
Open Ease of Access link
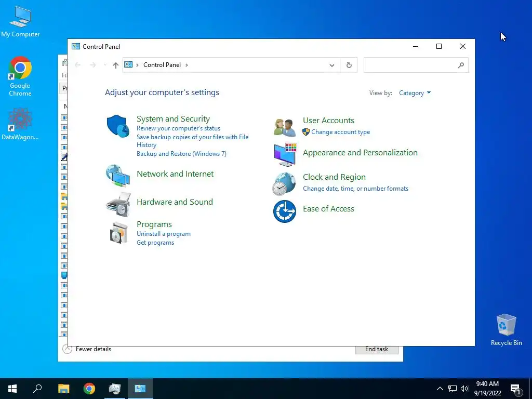(x=328, y=209)
